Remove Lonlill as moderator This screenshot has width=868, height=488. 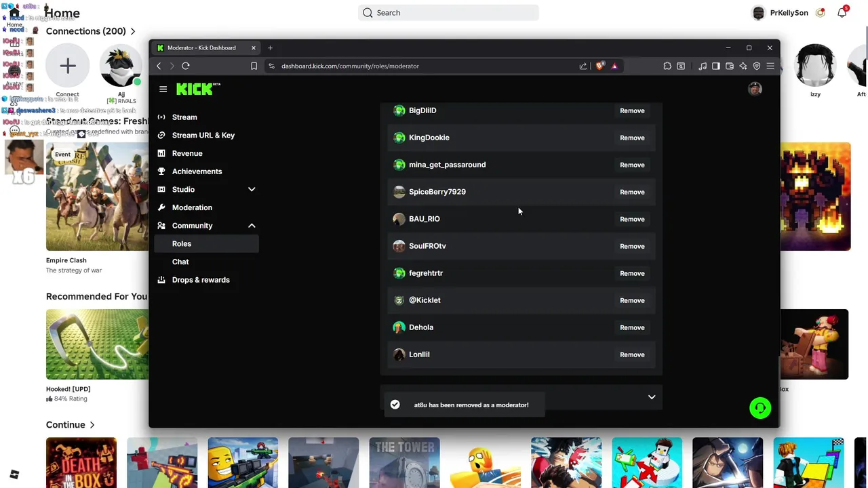[x=632, y=354]
